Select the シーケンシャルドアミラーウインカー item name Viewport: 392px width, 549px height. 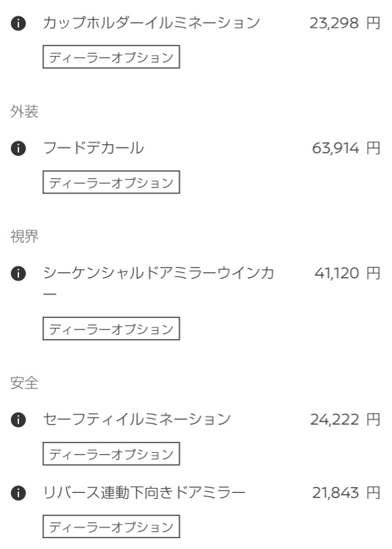(159, 283)
